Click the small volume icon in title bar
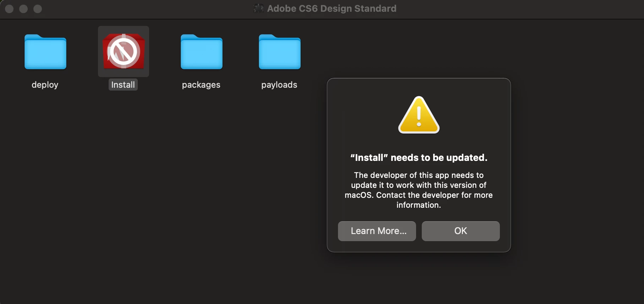The width and height of the screenshot is (644, 304). 258,8
